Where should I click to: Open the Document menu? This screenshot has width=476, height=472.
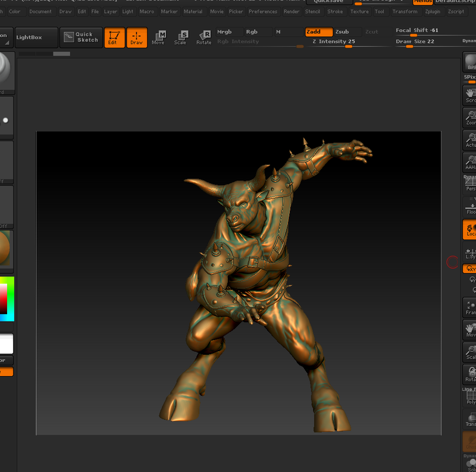[40, 11]
